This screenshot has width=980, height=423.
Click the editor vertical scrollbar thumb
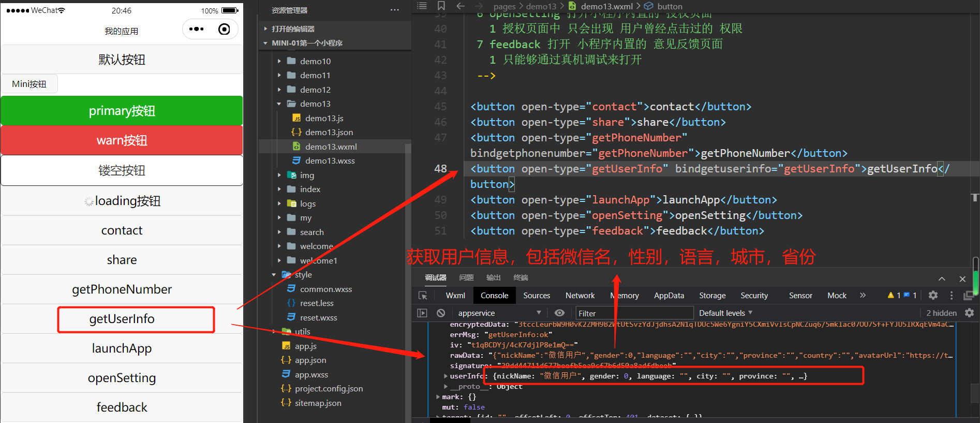click(975, 276)
